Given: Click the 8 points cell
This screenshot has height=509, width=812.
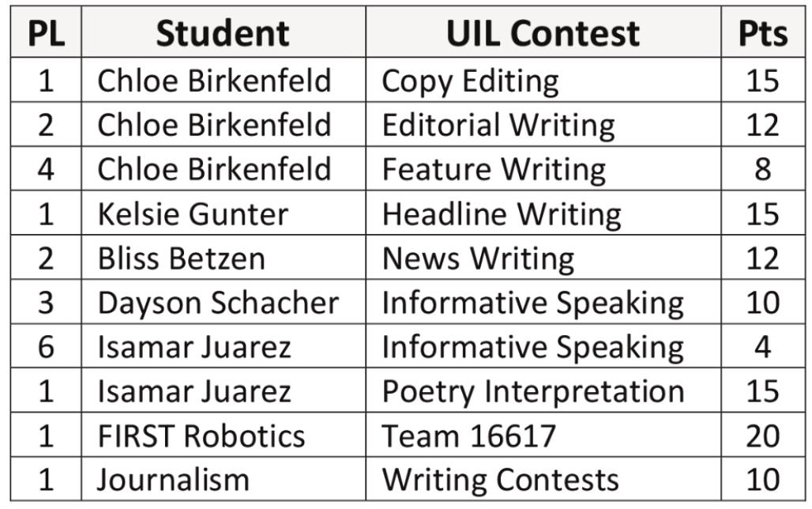Looking at the screenshot, I should click(763, 168).
